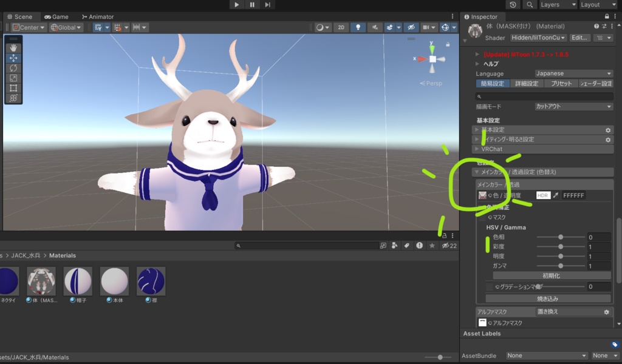The image size is (622, 364).
Task: Open the Inspector panel options menu
Action: [x=615, y=16]
